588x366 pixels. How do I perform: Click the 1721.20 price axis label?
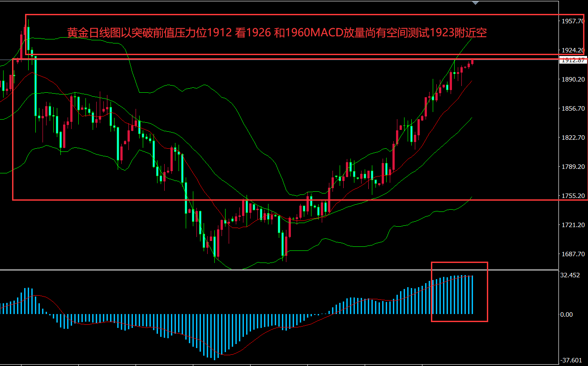pos(574,225)
